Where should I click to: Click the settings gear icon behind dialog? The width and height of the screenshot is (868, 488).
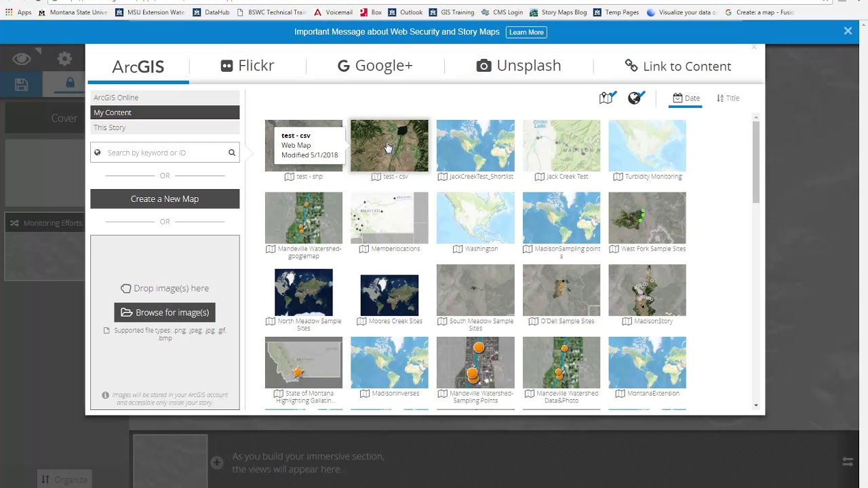[64, 60]
